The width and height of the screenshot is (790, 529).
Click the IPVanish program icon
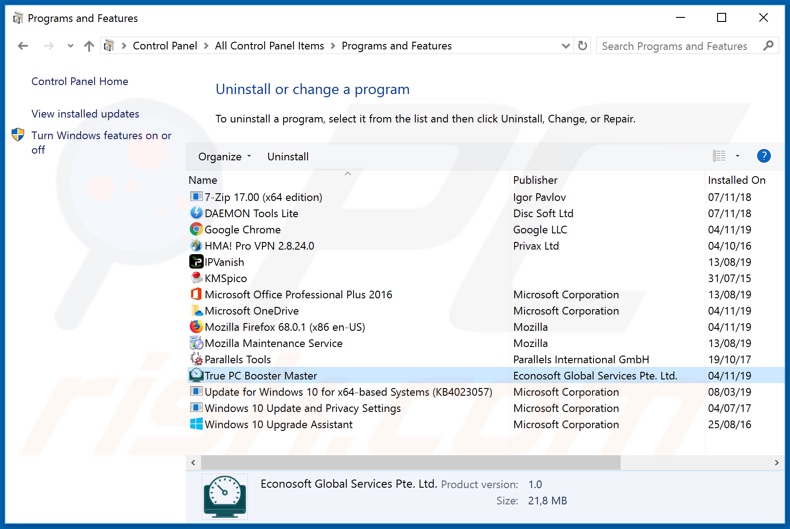(x=196, y=261)
